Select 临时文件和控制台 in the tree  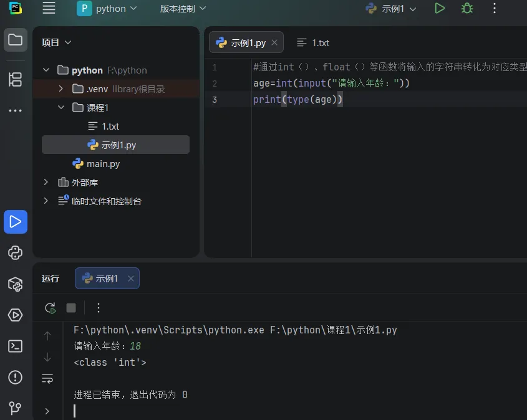point(116,201)
